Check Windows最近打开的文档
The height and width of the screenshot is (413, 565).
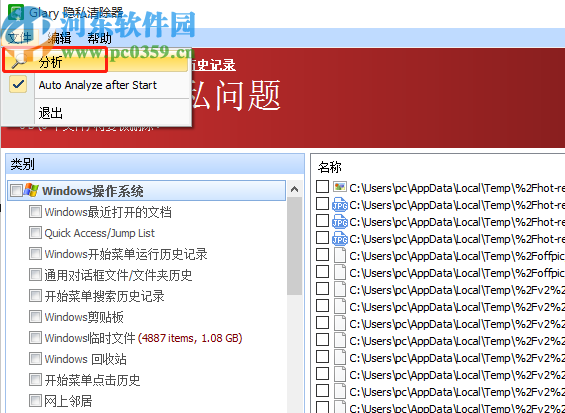click(35, 212)
